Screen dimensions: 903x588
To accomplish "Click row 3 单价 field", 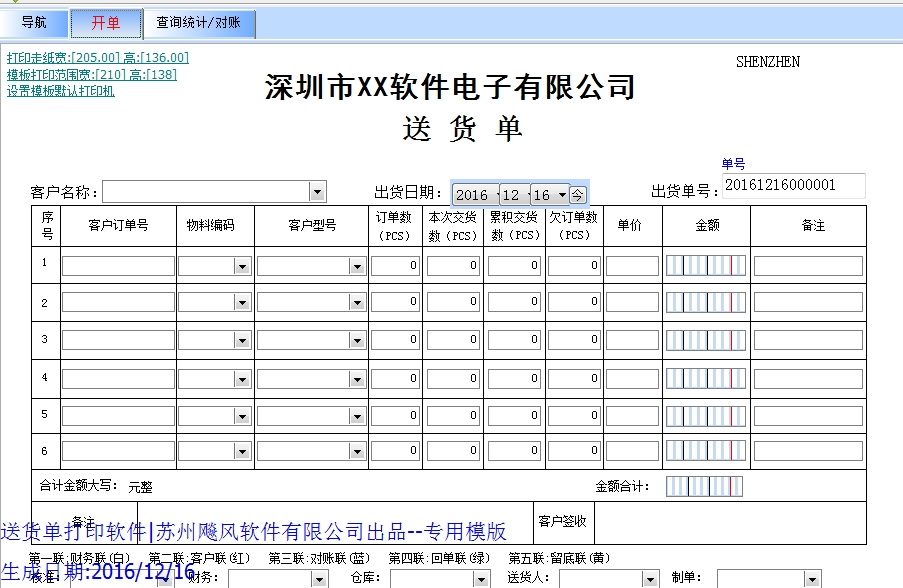I will coord(632,340).
